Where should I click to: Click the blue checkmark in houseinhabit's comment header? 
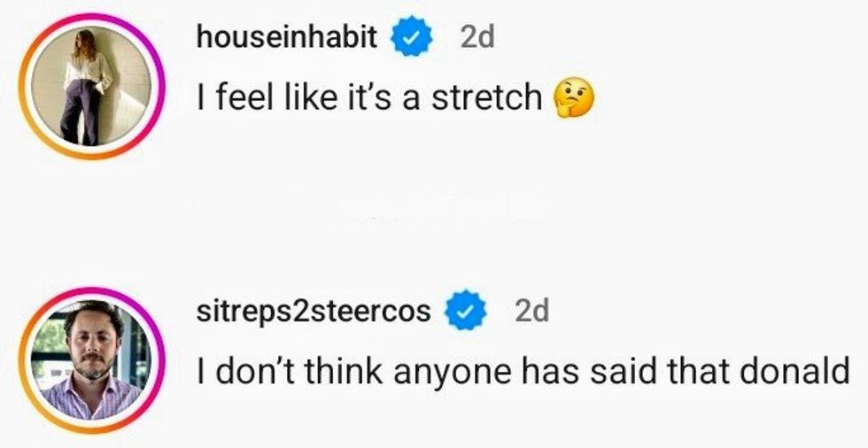click(410, 38)
